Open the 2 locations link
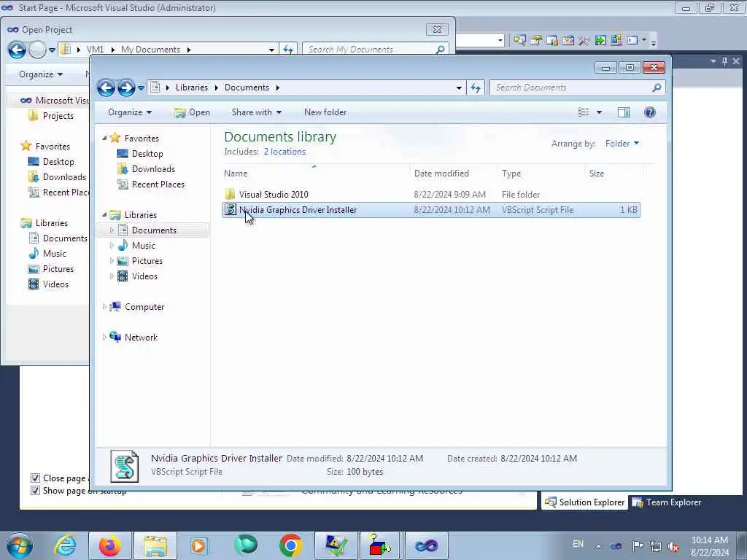 pos(285,152)
